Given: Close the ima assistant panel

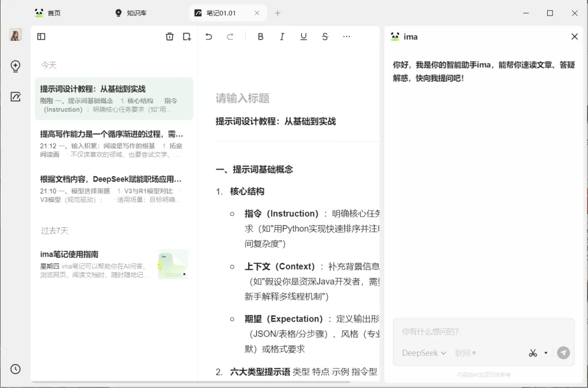Looking at the screenshot, I should pyautogui.click(x=574, y=37).
